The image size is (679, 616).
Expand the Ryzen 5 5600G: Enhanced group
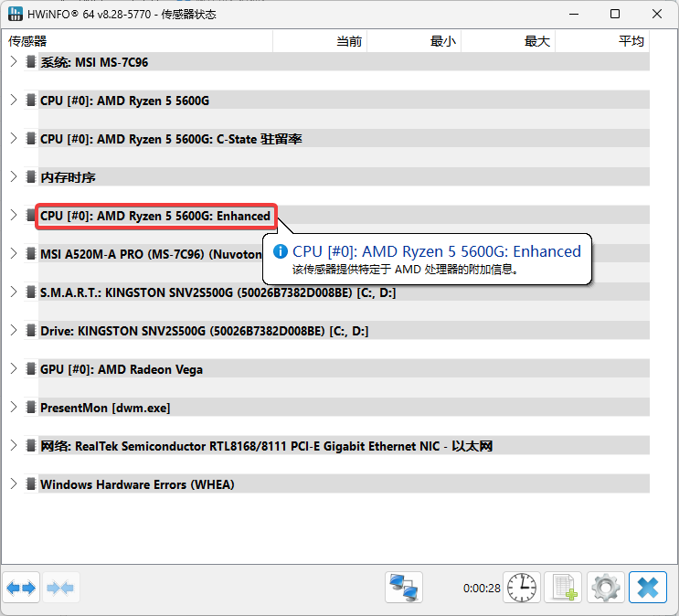tap(14, 216)
